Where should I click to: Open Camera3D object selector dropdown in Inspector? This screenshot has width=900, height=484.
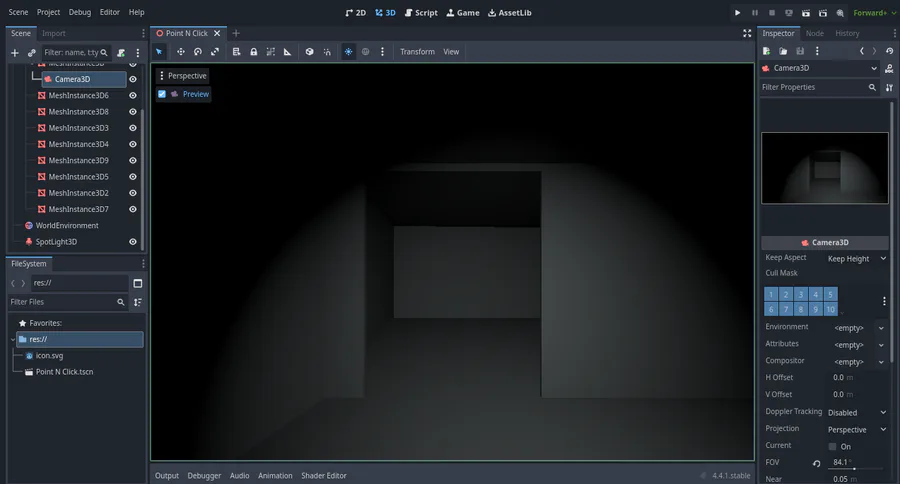(820, 68)
